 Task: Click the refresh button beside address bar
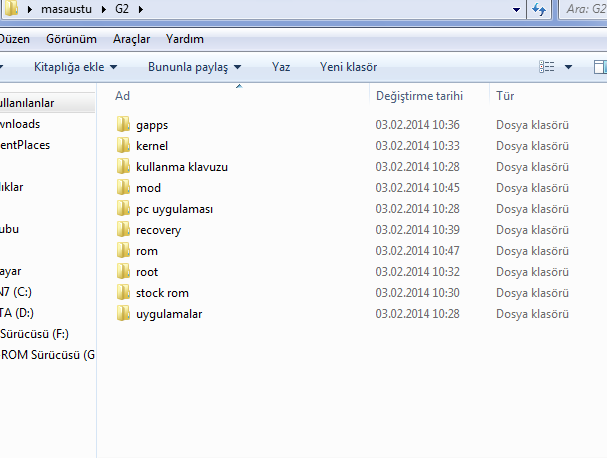(x=539, y=9)
